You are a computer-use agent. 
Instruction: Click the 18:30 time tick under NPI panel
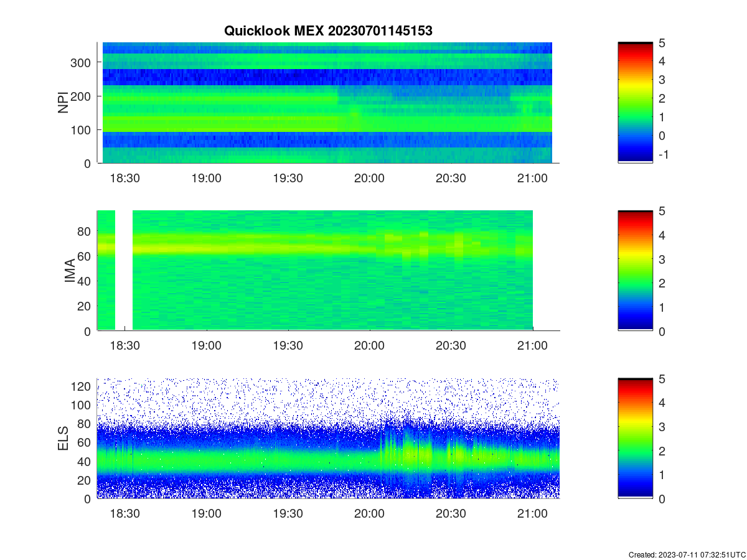pyautogui.click(x=125, y=178)
